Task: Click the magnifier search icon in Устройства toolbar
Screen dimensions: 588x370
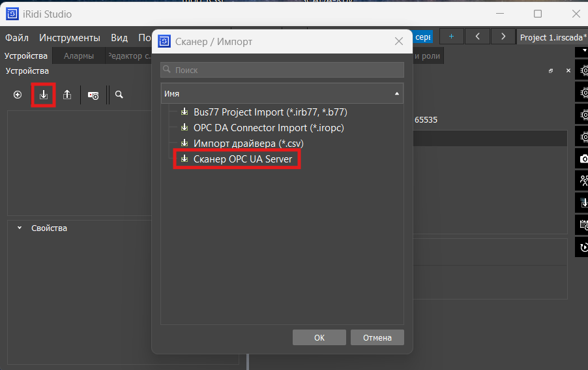Action: pos(119,95)
